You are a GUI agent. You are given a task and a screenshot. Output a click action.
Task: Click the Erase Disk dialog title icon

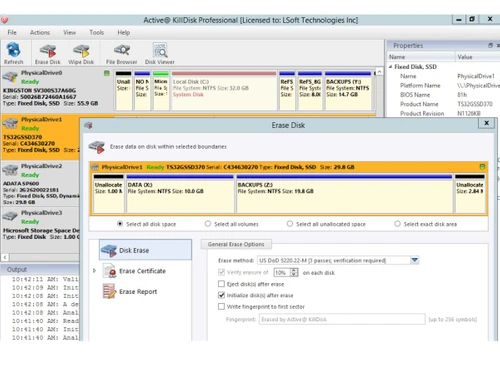tap(88, 125)
